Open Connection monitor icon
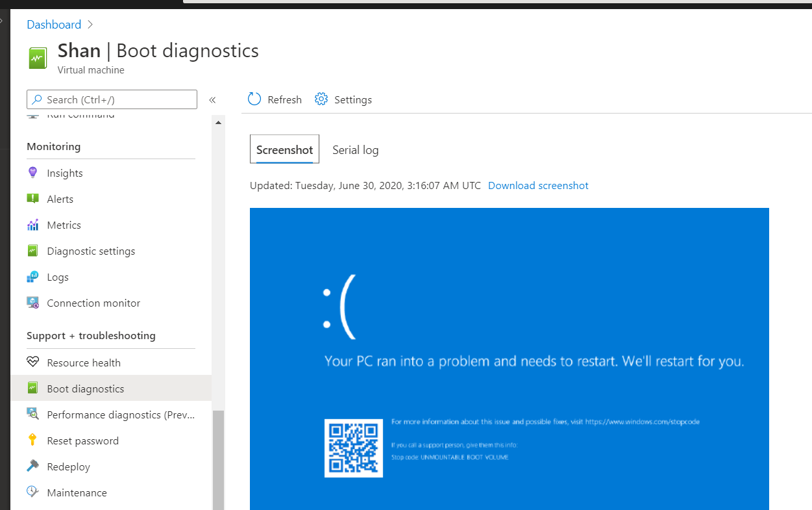Screen dimensions: 812x510 point(32,303)
